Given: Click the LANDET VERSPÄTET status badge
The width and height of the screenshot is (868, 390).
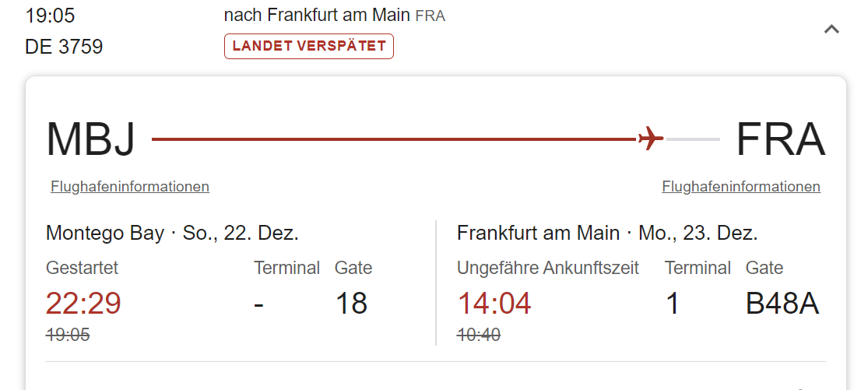Looking at the screenshot, I should tap(309, 46).
